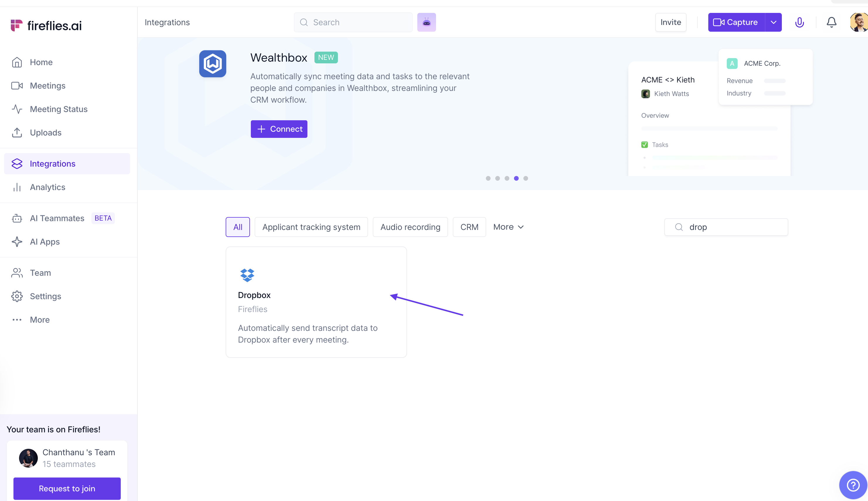The width and height of the screenshot is (868, 501).
Task: Expand the Capture dropdown arrow
Action: (x=773, y=22)
